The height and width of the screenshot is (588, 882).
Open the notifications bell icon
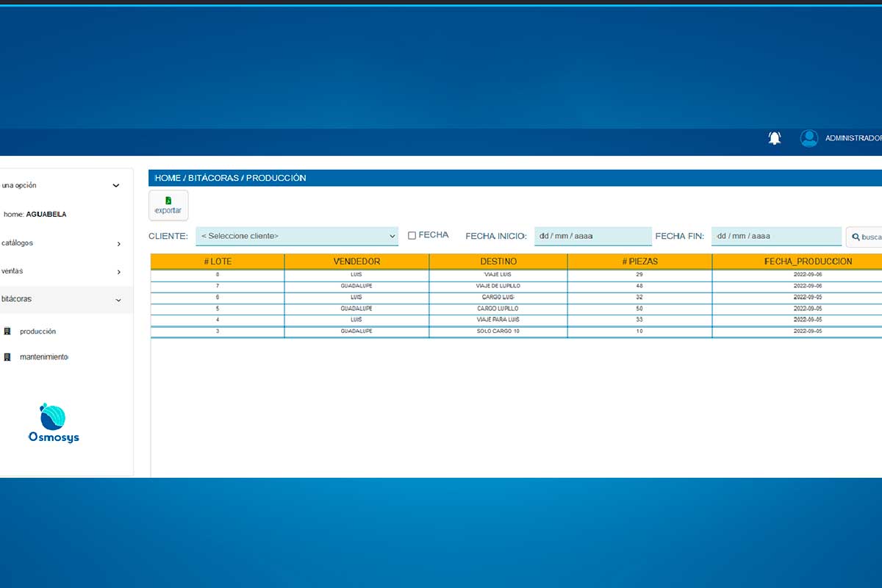tap(775, 138)
